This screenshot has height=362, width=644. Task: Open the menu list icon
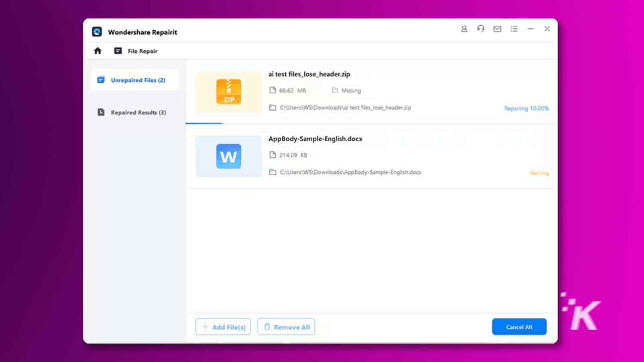[514, 29]
